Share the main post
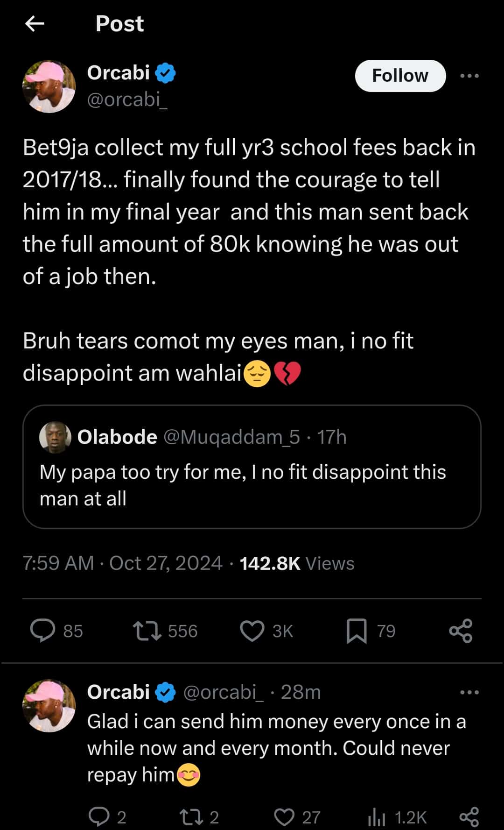 click(x=461, y=631)
